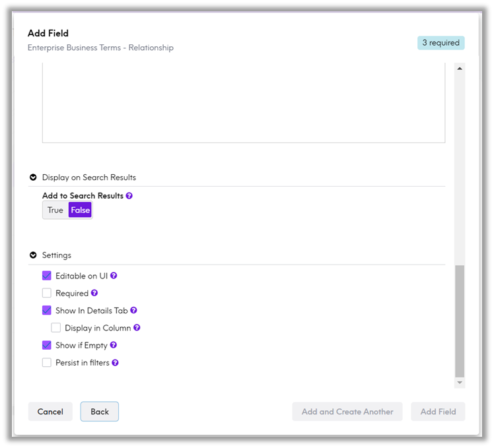Set Add to Search Results to True
Image resolution: width=494 pixels, height=448 pixels.
[x=55, y=210]
